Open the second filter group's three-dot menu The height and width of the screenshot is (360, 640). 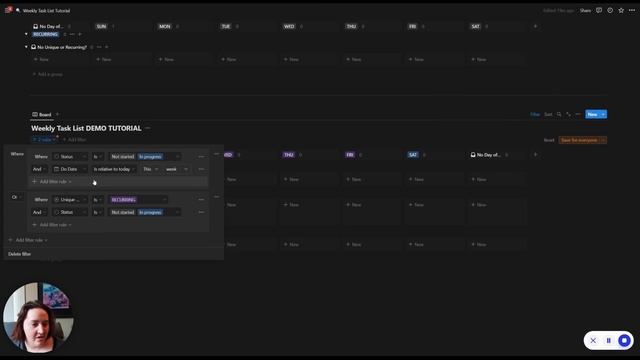(x=216, y=197)
